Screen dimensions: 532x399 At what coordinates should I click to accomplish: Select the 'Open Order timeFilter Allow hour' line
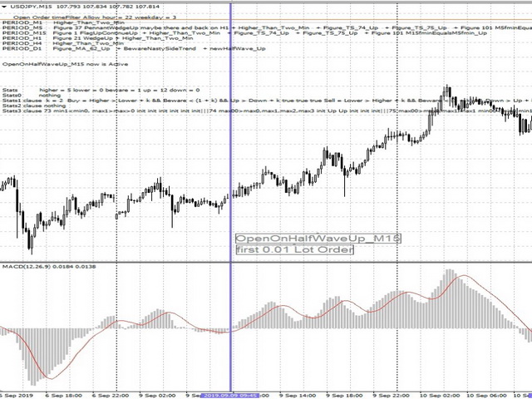tap(95, 17)
